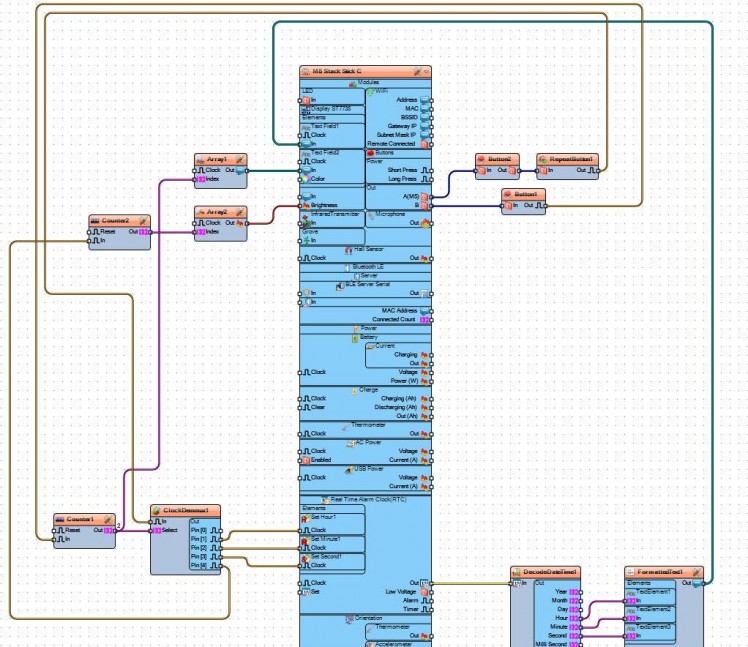Click the Connected Count output pin
This screenshot has width=748, height=647.
tap(431, 320)
